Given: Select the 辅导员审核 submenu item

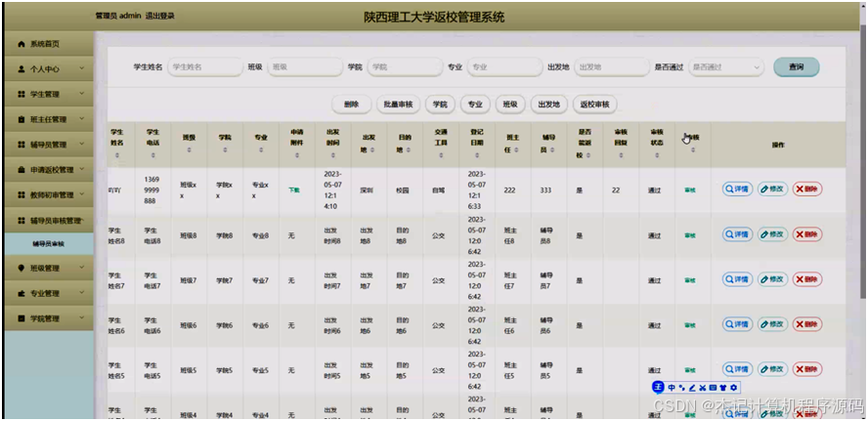Looking at the screenshot, I should (49, 244).
